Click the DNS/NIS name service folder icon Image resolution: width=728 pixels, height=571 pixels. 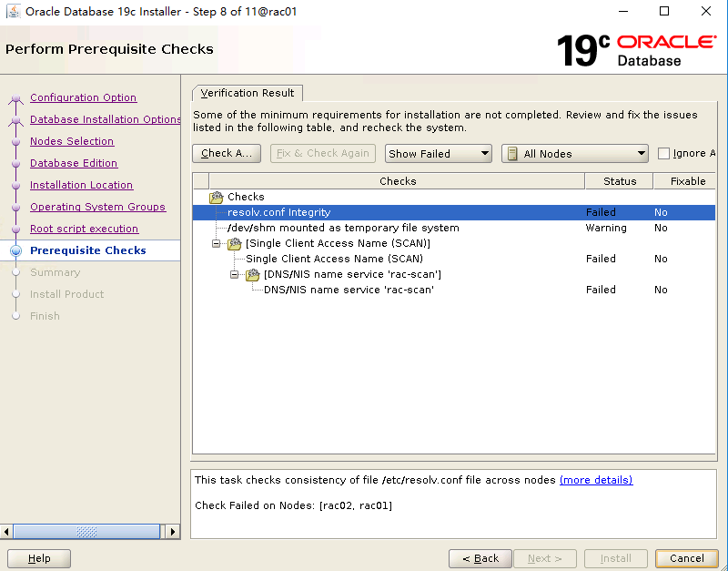pyautogui.click(x=253, y=275)
